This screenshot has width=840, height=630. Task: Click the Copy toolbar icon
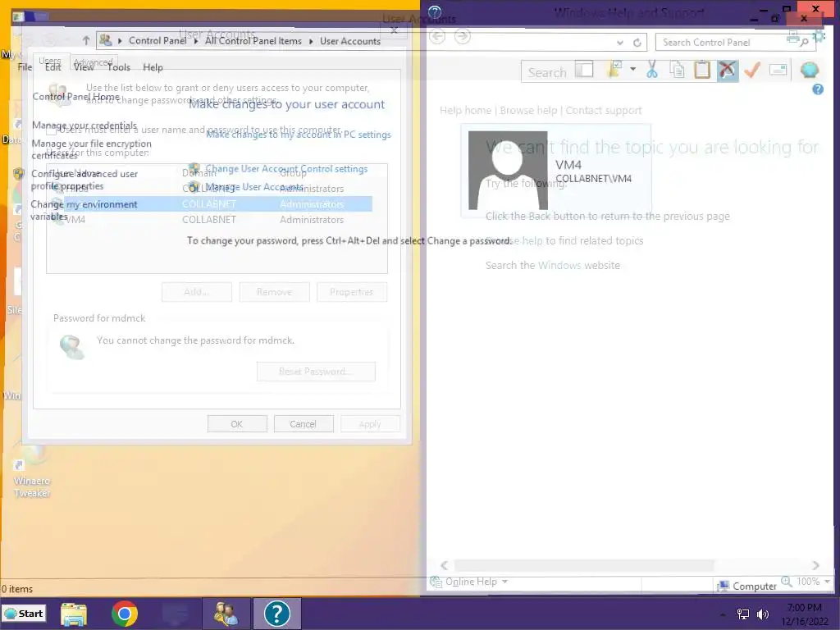(x=677, y=71)
